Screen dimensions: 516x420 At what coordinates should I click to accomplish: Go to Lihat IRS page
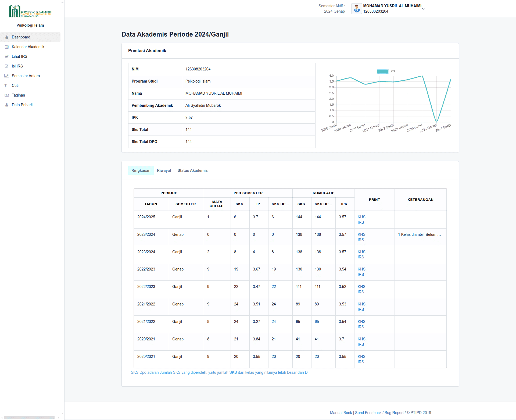point(30,56)
